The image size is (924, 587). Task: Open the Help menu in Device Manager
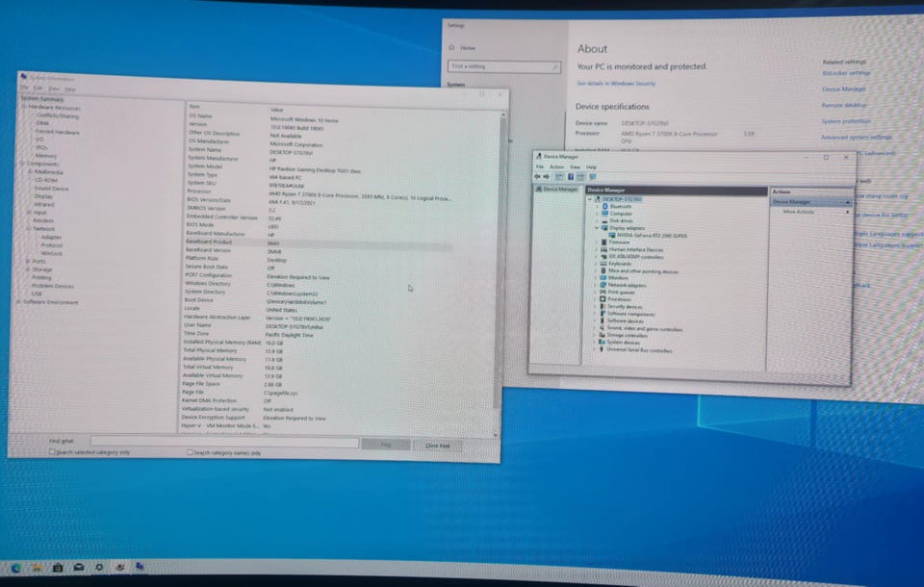click(x=591, y=167)
